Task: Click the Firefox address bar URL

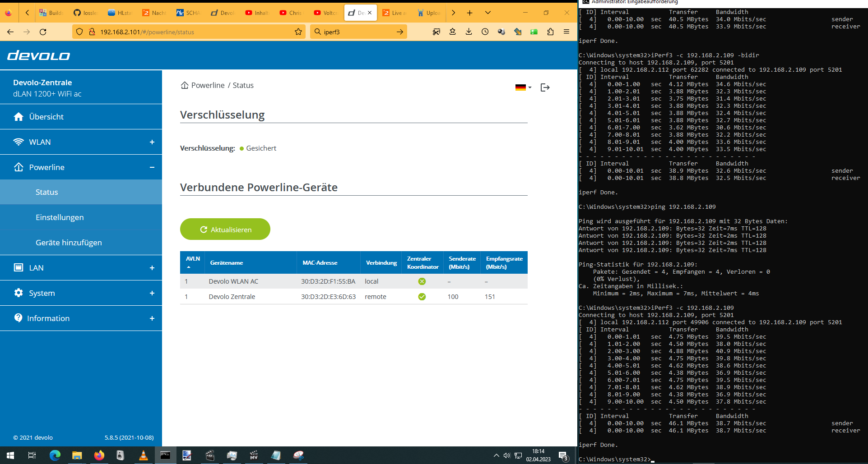Action: point(147,32)
